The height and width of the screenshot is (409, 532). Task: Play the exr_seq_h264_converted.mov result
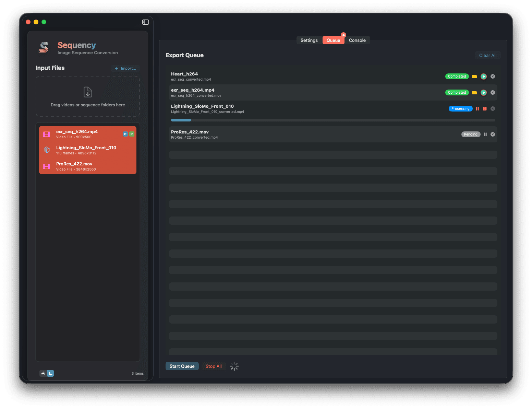(x=484, y=92)
